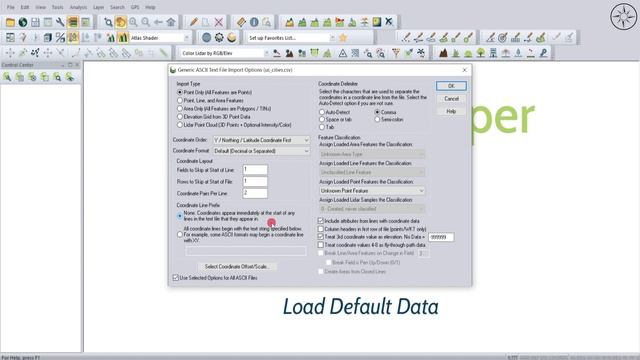
Task: Select text-string coordinate line prefix radio
Action: [x=180, y=235]
